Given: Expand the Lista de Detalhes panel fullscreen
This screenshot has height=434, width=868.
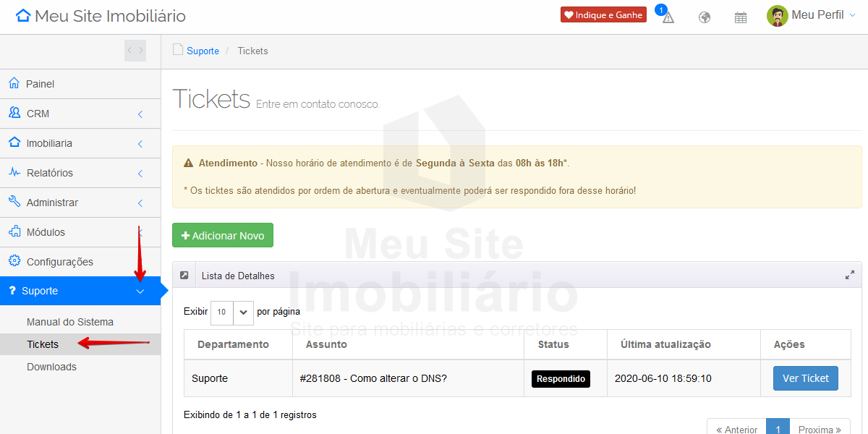Looking at the screenshot, I should pyautogui.click(x=850, y=276).
